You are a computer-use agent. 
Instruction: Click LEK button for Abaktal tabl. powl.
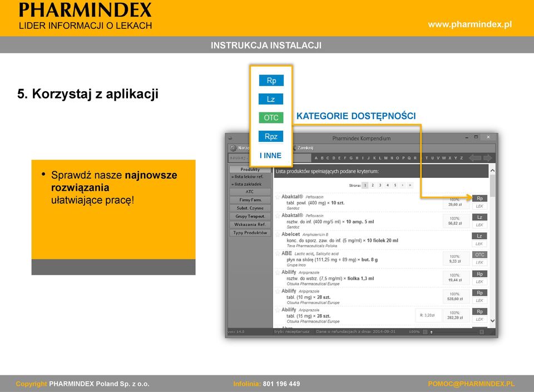[479, 206]
